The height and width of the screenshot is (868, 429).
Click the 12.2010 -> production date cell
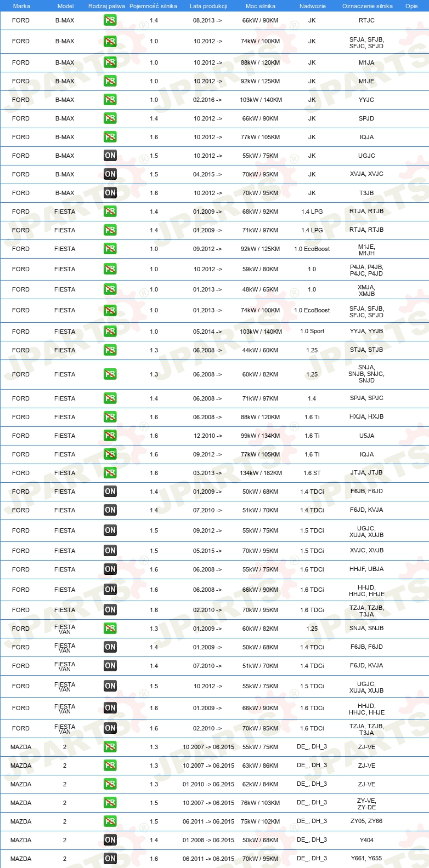[208, 436]
